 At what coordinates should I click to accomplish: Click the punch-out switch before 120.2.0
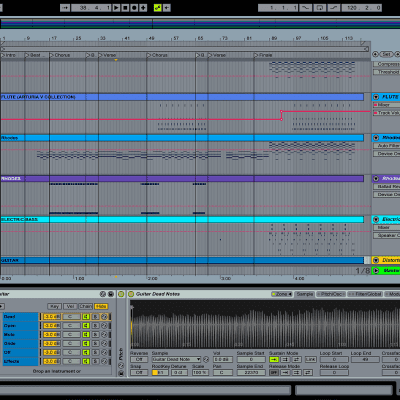(x=334, y=8)
